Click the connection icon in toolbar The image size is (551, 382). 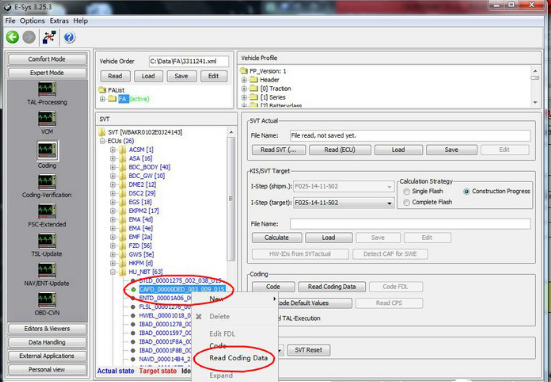point(49,37)
